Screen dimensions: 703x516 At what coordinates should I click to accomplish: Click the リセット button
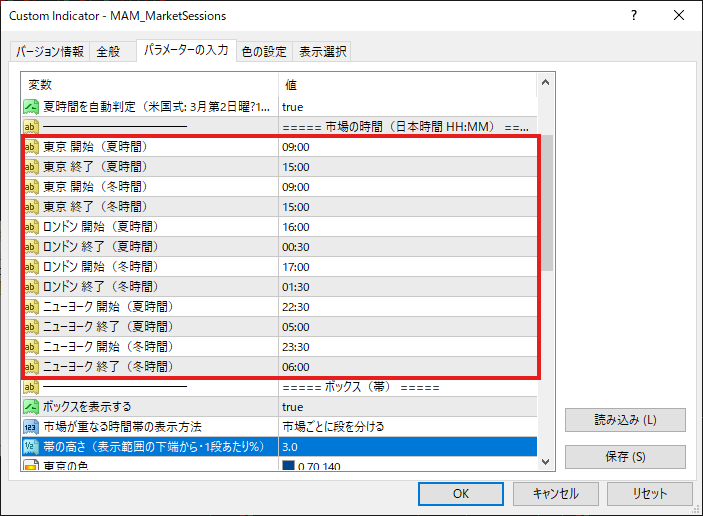(650, 494)
